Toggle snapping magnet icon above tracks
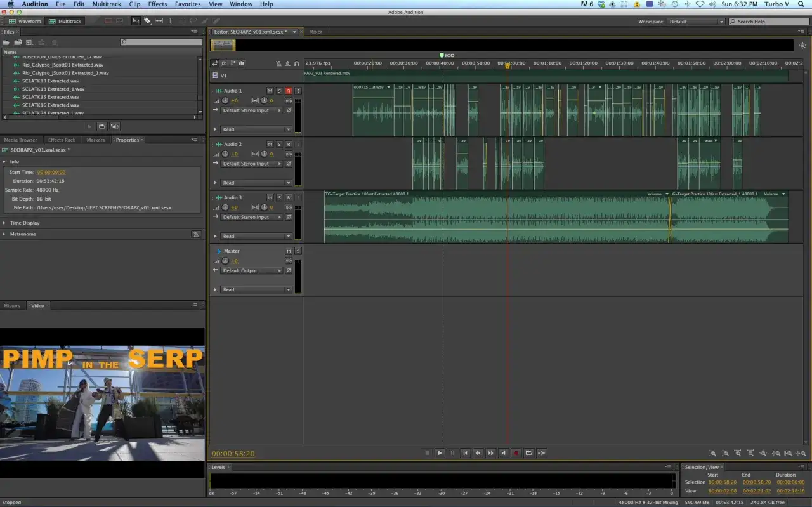The image size is (812, 507). click(x=296, y=63)
